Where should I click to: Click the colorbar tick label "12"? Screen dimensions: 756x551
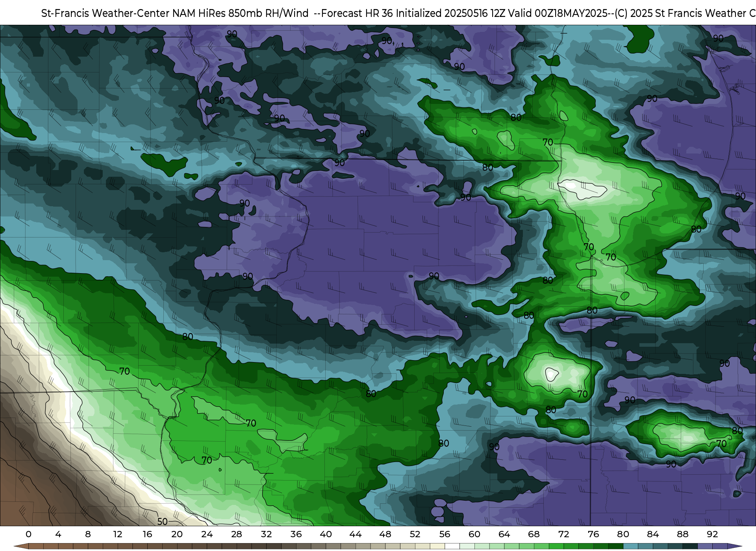118,534
